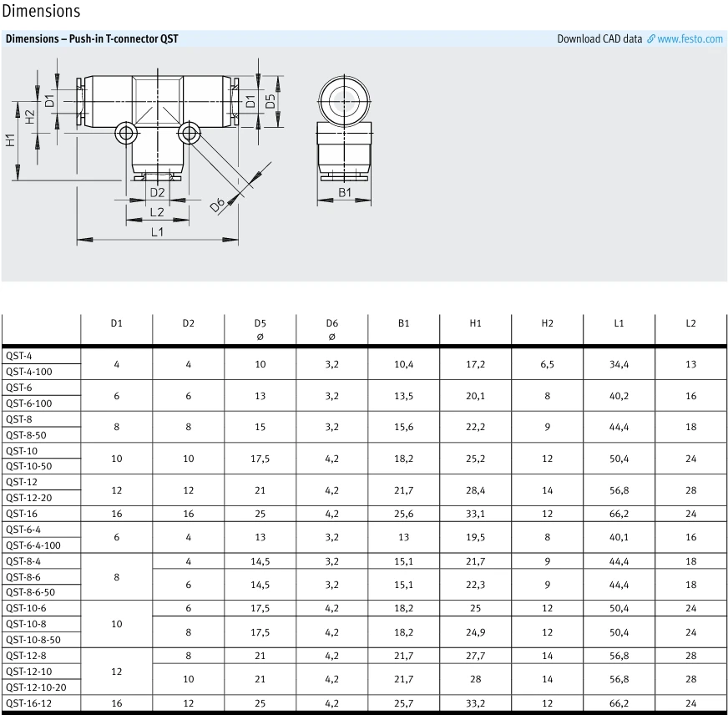This screenshot has height=715, width=728.
Task: Click the H2 label in the drawing
Action: pyautogui.click(x=30, y=117)
